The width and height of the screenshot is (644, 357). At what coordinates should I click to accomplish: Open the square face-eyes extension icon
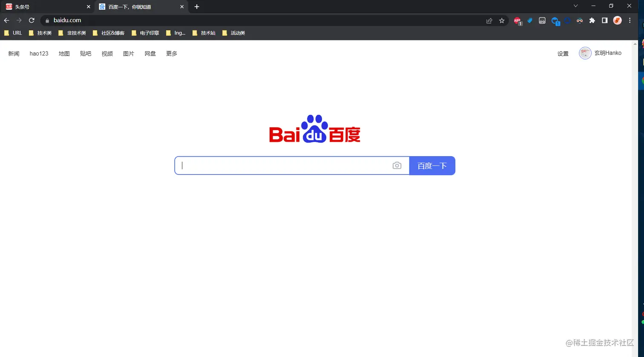coord(542,20)
